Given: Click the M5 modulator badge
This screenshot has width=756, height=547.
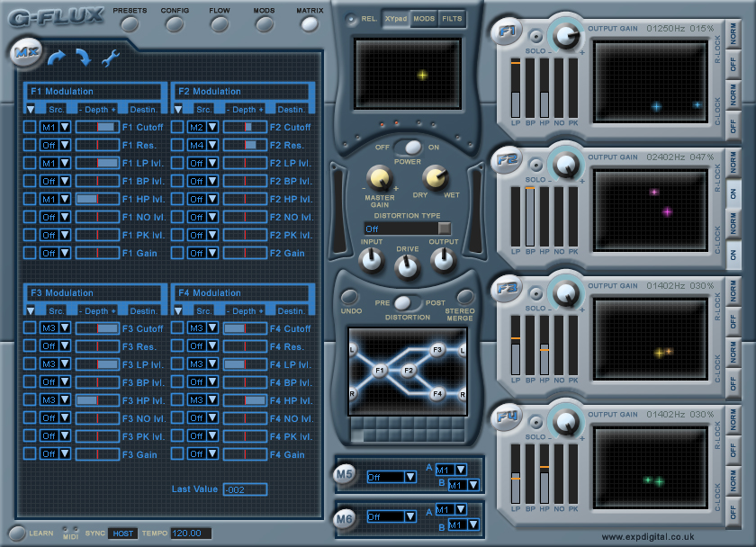Looking at the screenshot, I should point(344,473).
